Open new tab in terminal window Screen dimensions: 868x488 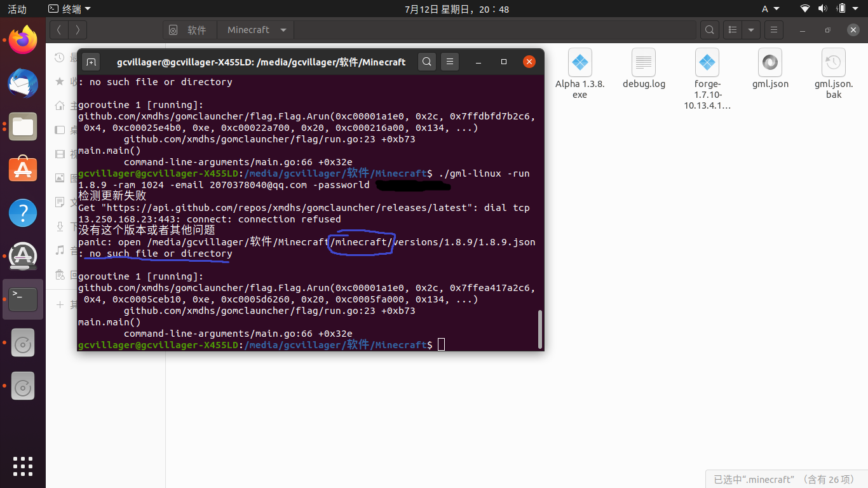[x=92, y=62]
